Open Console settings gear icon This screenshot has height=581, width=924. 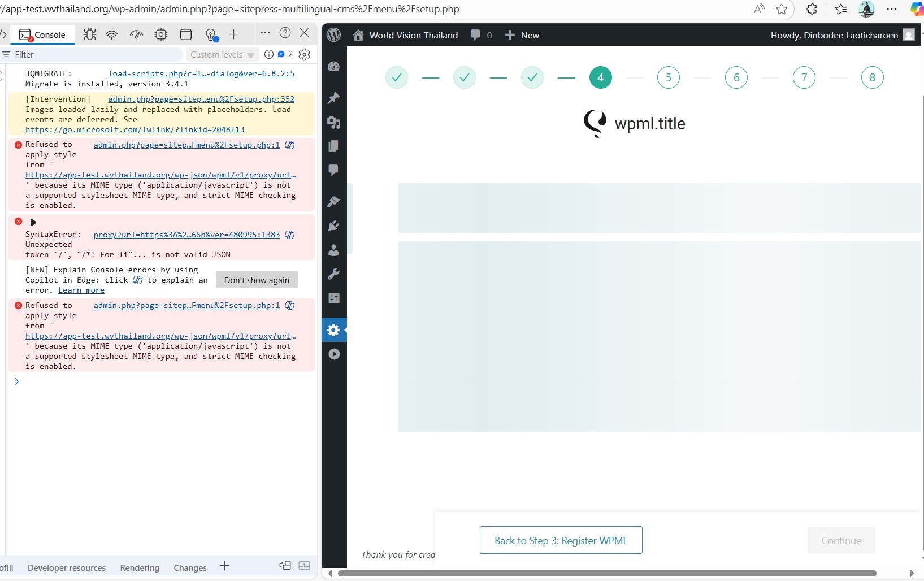305,54
